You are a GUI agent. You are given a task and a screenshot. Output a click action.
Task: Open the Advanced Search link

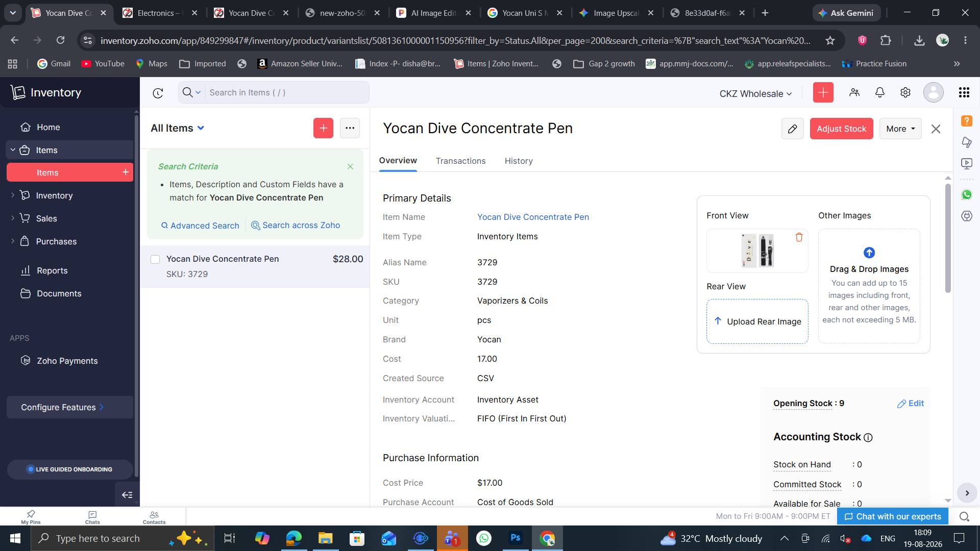click(x=200, y=226)
